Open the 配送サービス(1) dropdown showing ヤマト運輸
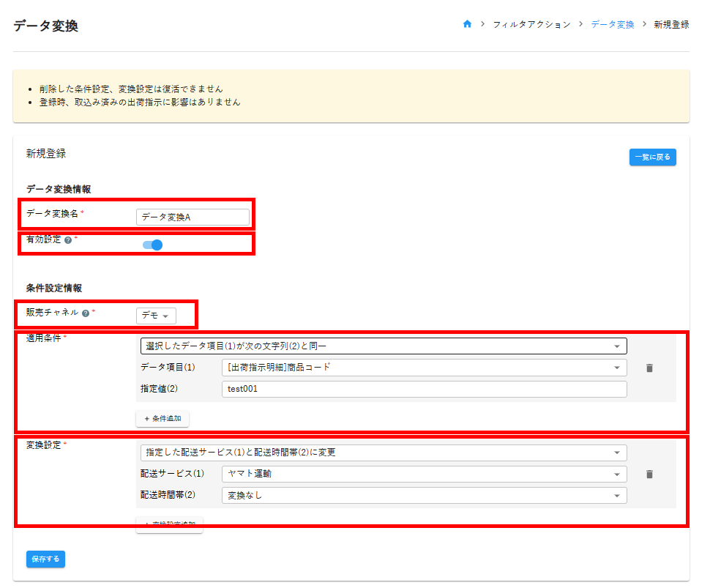 click(x=424, y=474)
